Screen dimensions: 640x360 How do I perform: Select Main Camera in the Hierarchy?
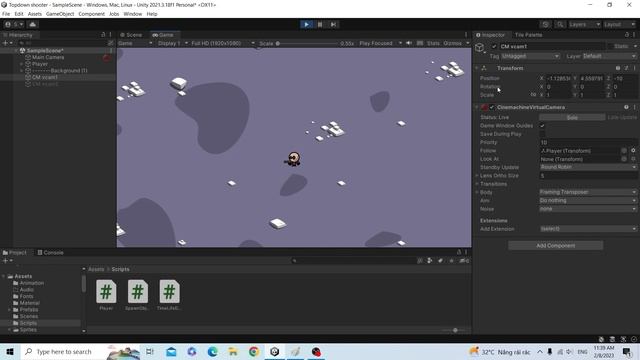click(x=48, y=58)
